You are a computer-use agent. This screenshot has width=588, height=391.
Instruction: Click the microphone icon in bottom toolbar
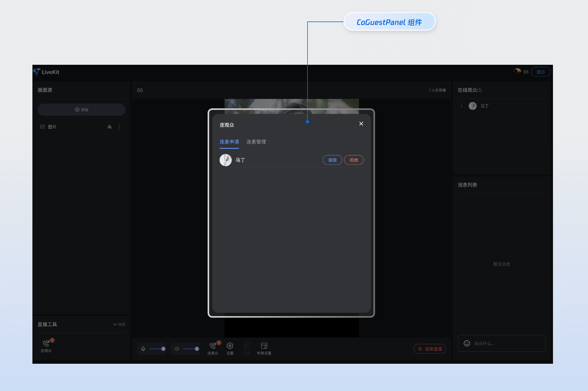pyautogui.click(x=143, y=349)
